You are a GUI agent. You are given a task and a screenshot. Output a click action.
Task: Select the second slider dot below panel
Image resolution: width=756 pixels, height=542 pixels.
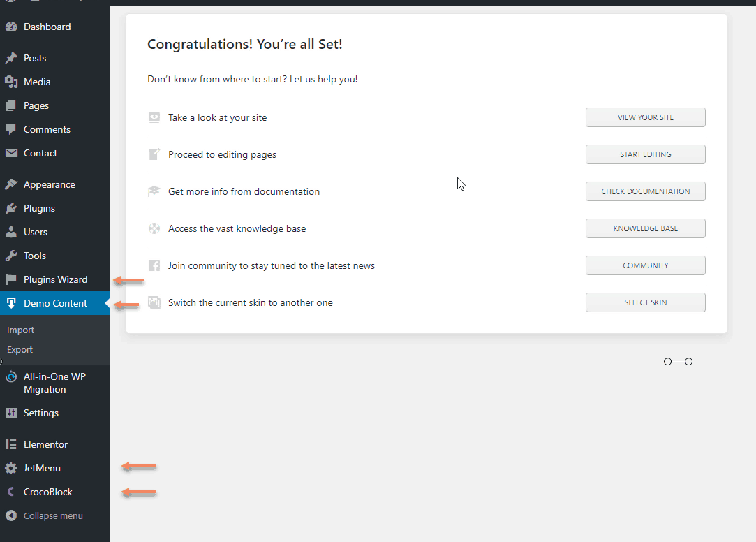pyautogui.click(x=689, y=362)
